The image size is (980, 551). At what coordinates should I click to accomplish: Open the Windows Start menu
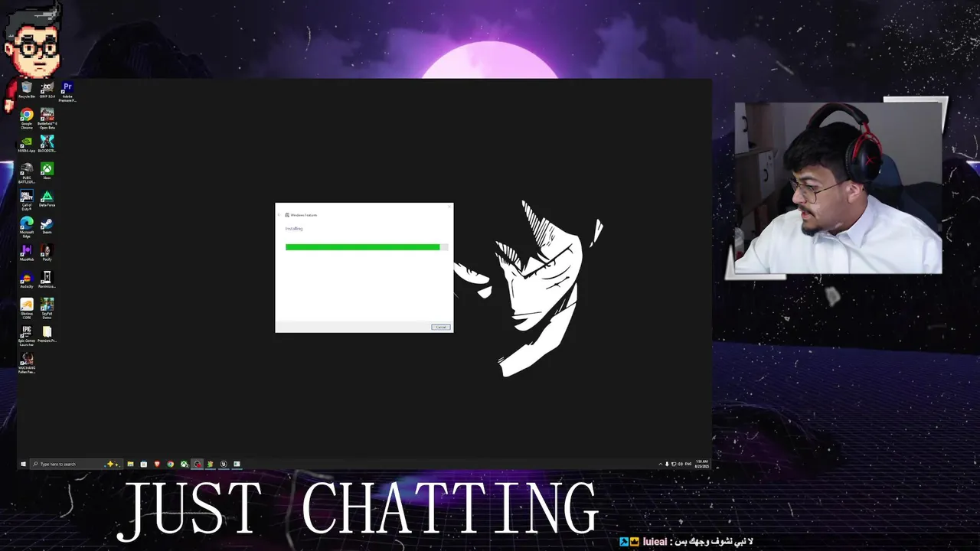[23, 464]
